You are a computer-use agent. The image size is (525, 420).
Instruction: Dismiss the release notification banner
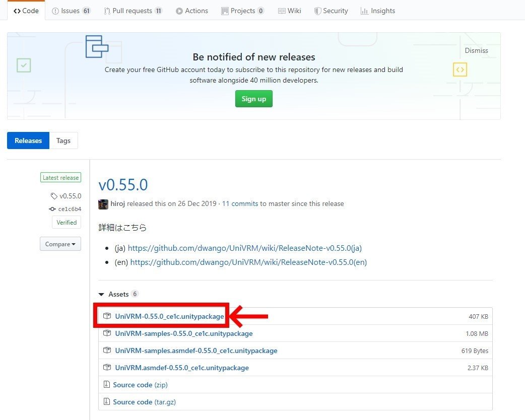[x=476, y=50]
